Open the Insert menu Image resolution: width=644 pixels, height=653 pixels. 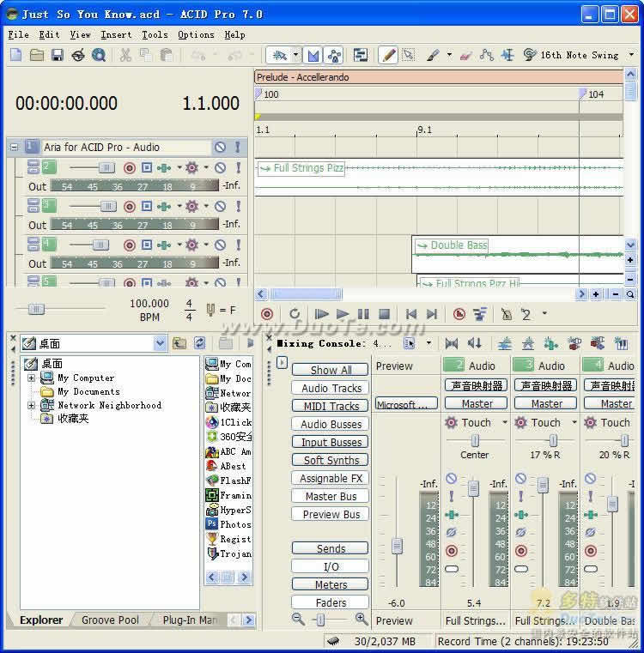(x=116, y=34)
